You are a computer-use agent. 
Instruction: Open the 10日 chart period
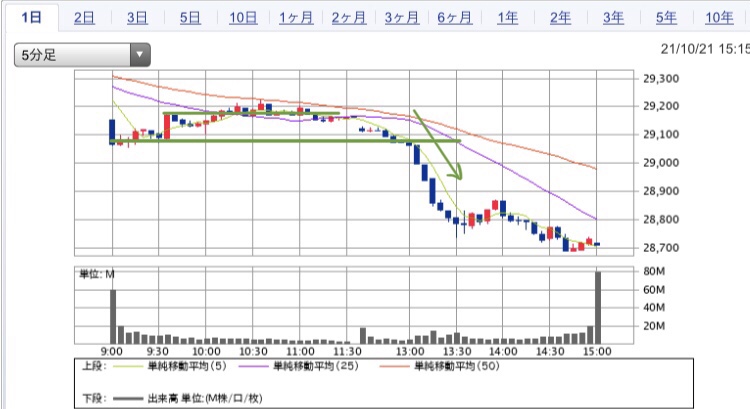point(243,18)
